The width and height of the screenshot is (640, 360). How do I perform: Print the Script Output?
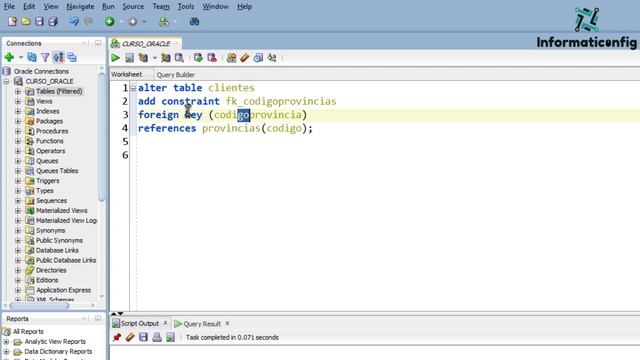point(157,337)
